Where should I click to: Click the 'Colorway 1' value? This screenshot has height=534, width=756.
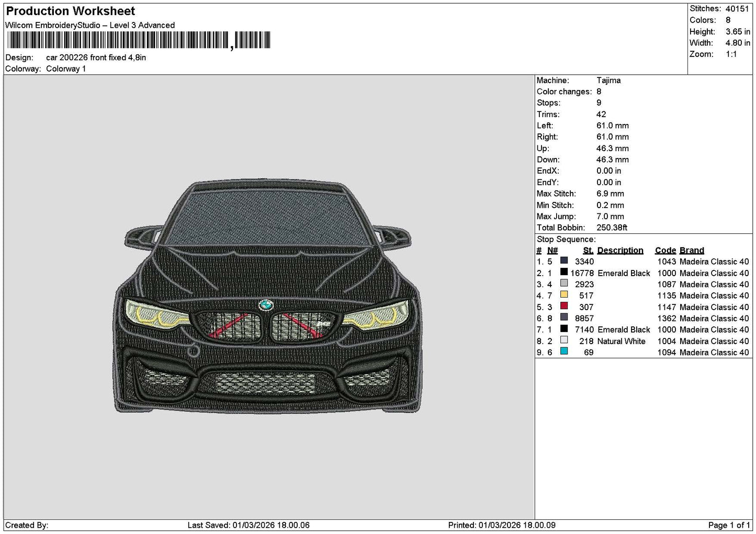tap(66, 69)
